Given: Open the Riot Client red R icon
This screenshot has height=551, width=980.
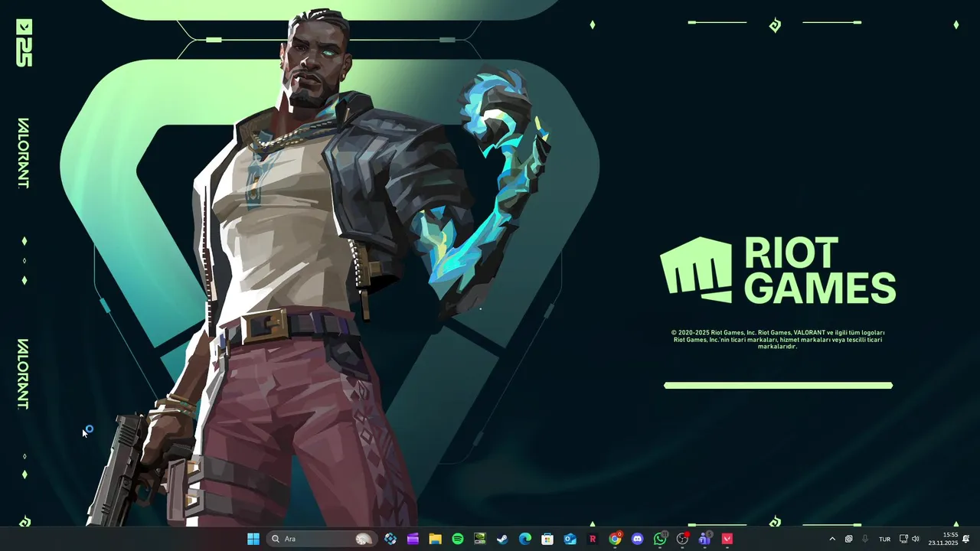Looking at the screenshot, I should (593, 539).
